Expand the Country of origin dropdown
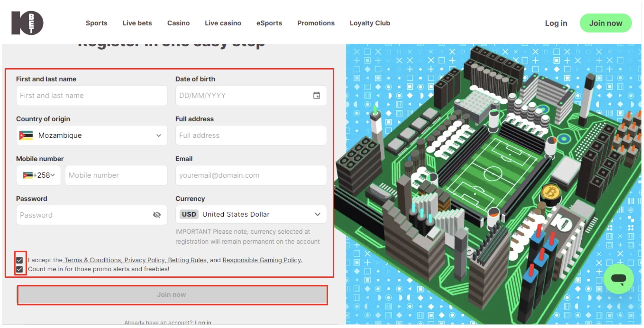644x328 pixels. pyautogui.click(x=159, y=135)
